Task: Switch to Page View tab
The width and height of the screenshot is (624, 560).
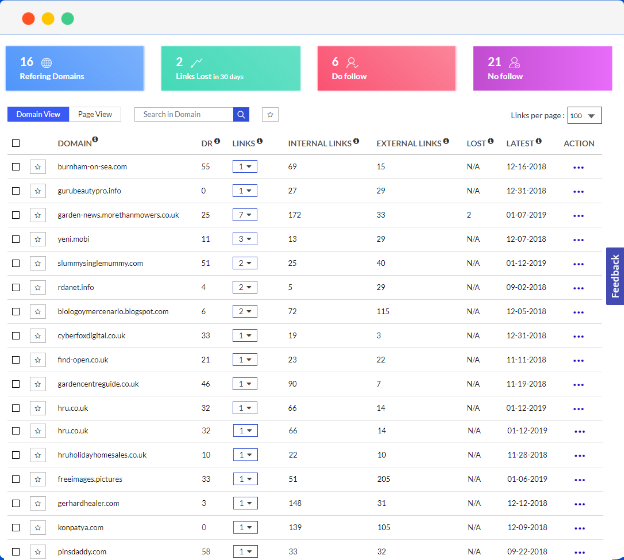Action: click(x=95, y=114)
